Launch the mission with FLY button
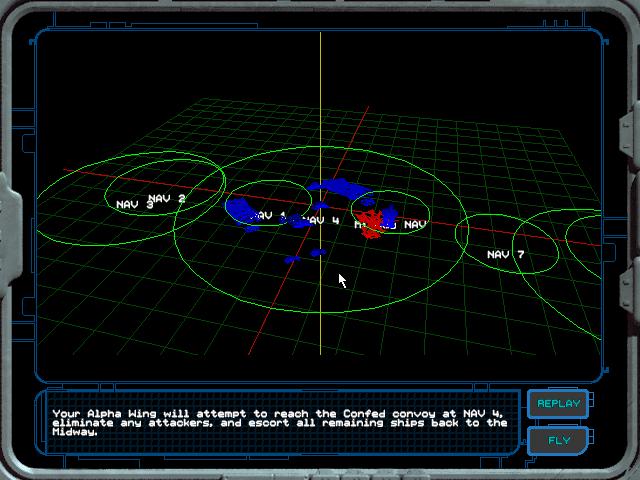Screen dimensions: 640x480 click(x=558, y=440)
